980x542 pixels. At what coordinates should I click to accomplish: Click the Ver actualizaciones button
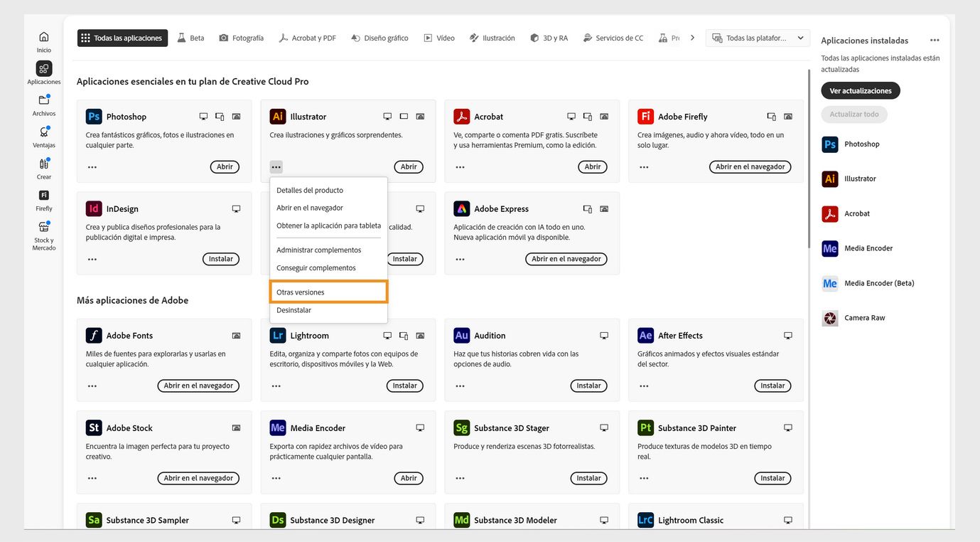[861, 91]
